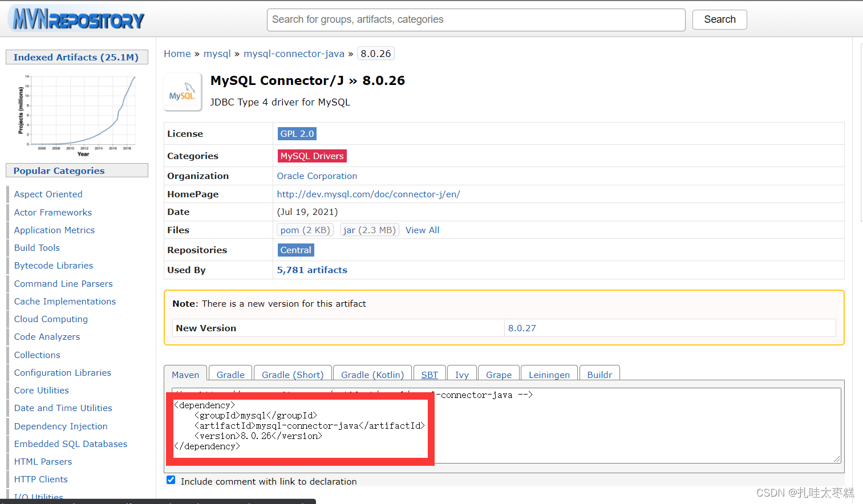Open Bytecode Libraries category
This screenshot has height=504, width=863.
[54, 265]
